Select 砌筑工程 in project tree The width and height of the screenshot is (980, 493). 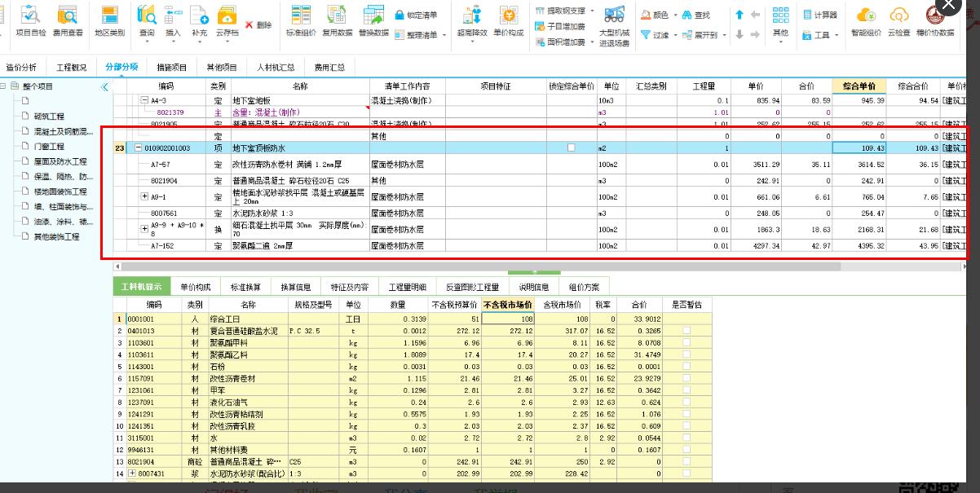click(49, 117)
